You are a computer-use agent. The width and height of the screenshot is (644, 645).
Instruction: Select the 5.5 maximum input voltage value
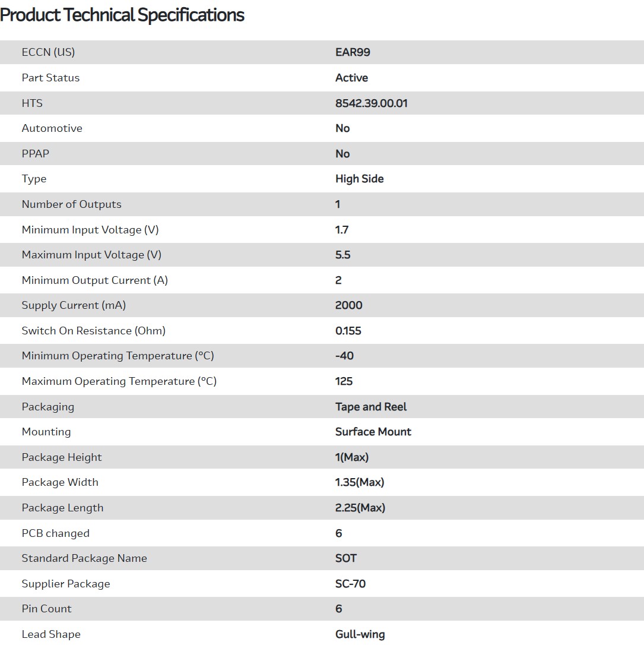pyautogui.click(x=342, y=255)
